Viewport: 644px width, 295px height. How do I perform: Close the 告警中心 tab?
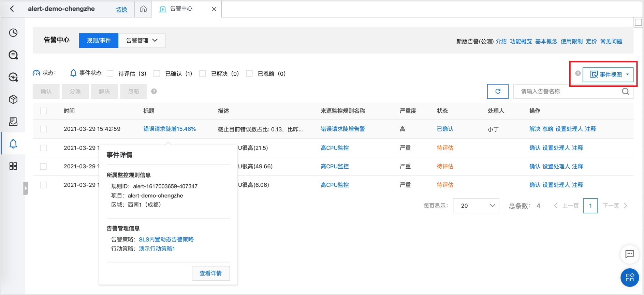(214, 9)
